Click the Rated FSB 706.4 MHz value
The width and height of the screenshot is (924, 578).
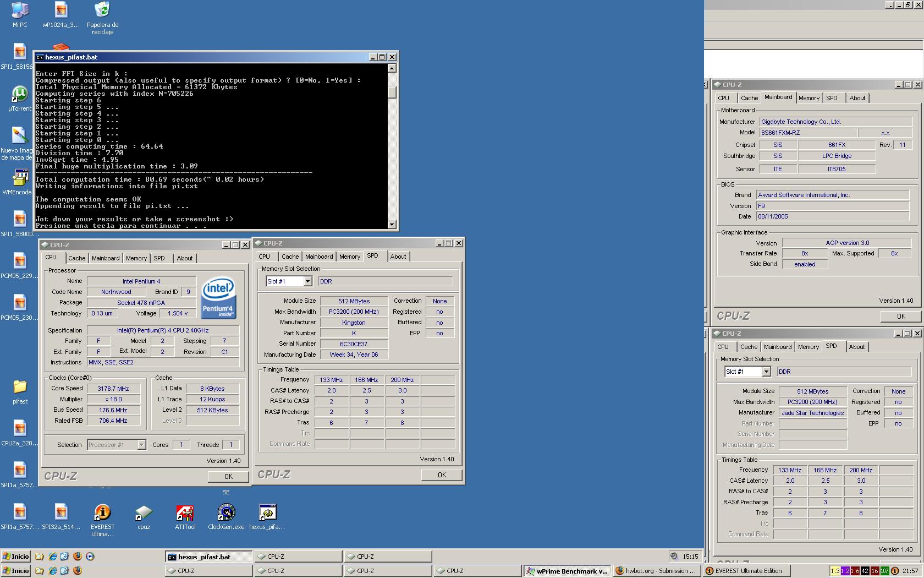click(113, 421)
